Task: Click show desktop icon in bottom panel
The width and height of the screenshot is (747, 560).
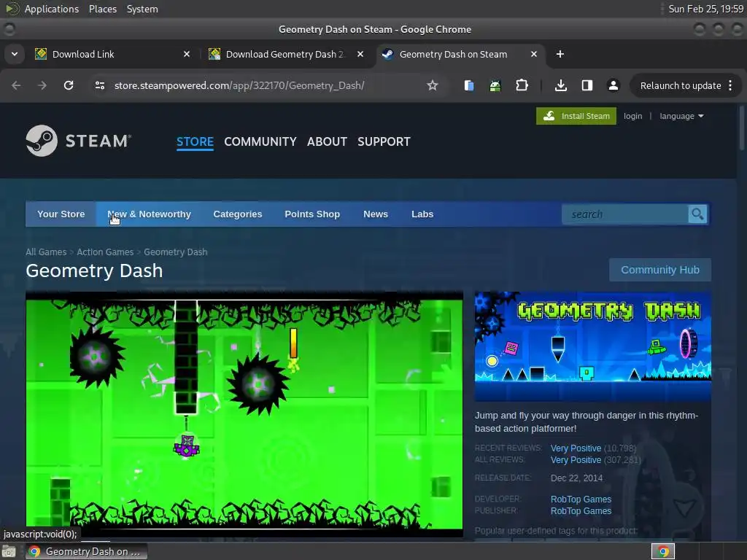Action: [x=9, y=551]
